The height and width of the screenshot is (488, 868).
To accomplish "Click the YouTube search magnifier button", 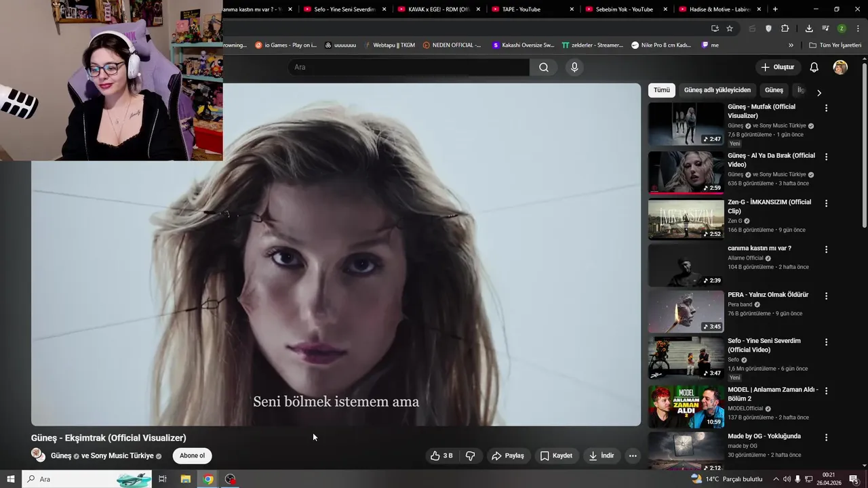I will point(544,67).
